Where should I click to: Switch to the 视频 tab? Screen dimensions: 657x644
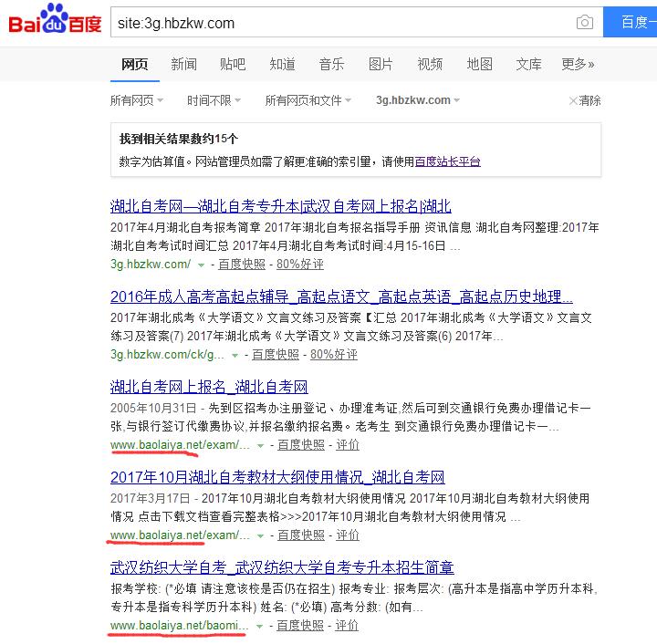coord(430,64)
